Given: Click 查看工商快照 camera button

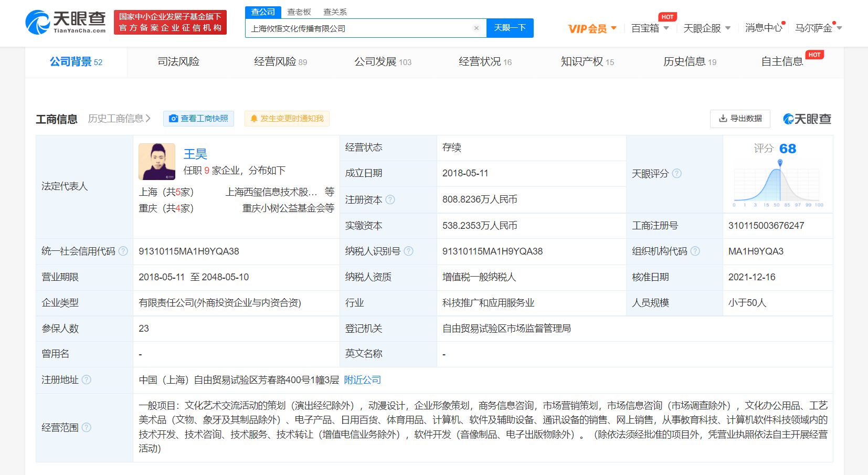Looking at the screenshot, I should pyautogui.click(x=198, y=119).
